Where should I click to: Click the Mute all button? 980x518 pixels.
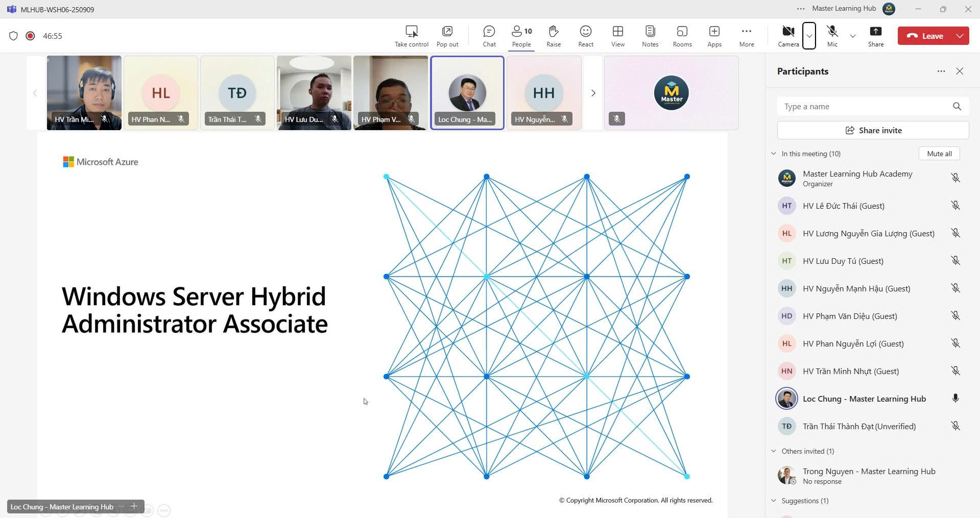[939, 154]
